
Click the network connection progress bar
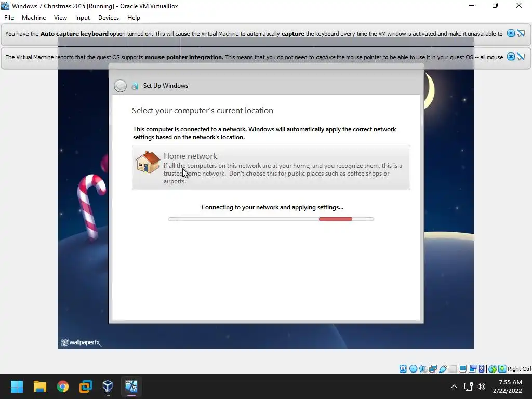pos(271,219)
